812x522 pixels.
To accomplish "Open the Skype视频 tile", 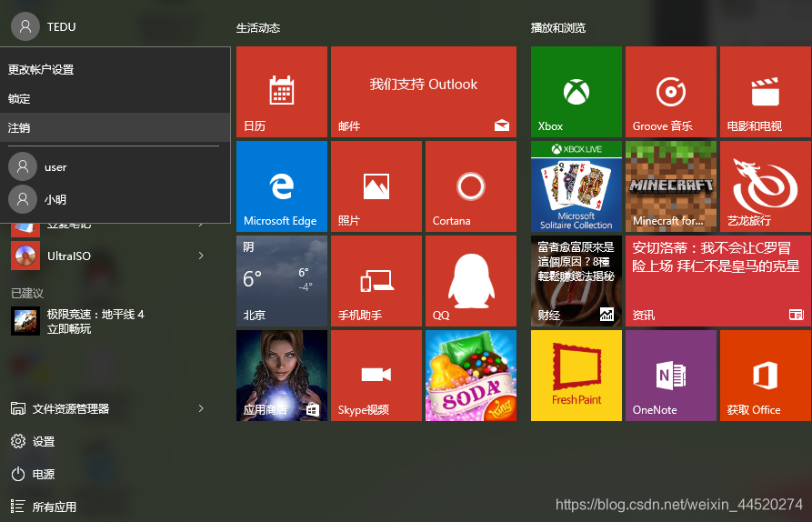I will [x=376, y=376].
